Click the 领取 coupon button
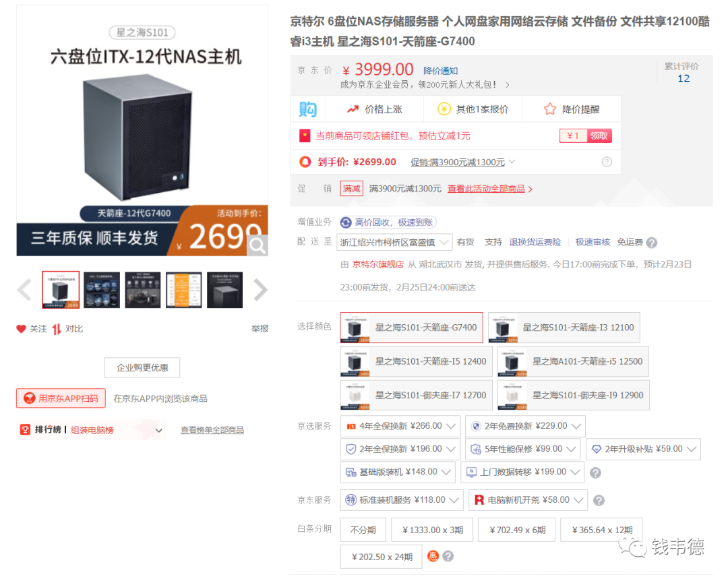The height and width of the screenshot is (579, 728). coord(599,135)
